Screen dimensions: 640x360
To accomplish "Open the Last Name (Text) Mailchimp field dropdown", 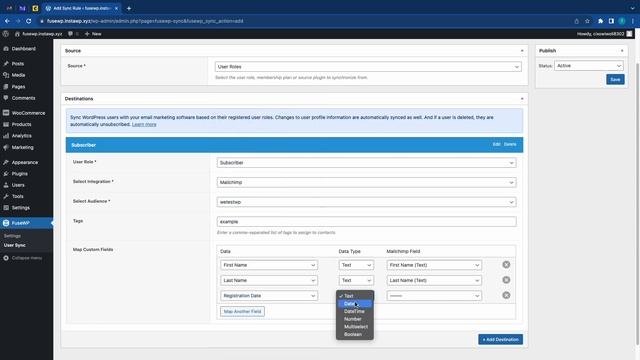I will (434, 280).
